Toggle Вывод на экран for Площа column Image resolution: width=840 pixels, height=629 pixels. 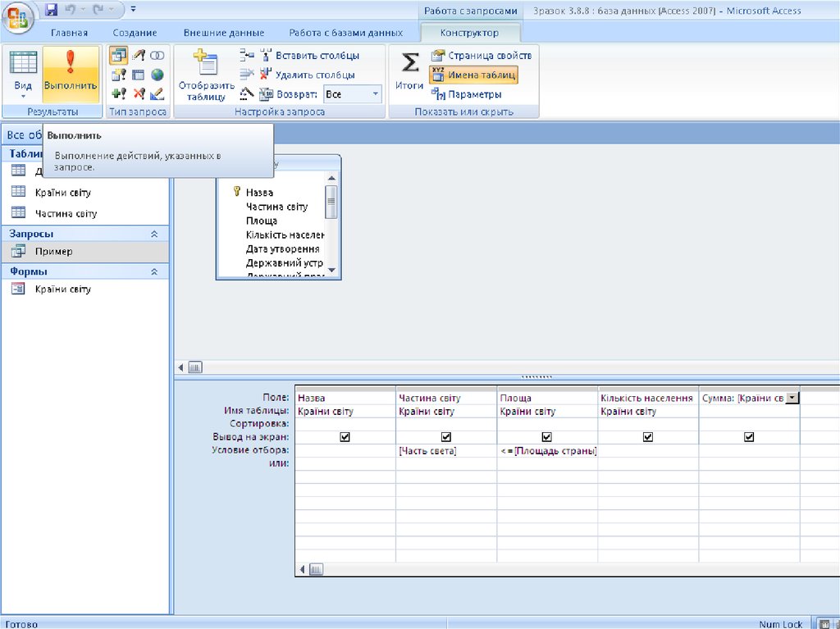(546, 438)
